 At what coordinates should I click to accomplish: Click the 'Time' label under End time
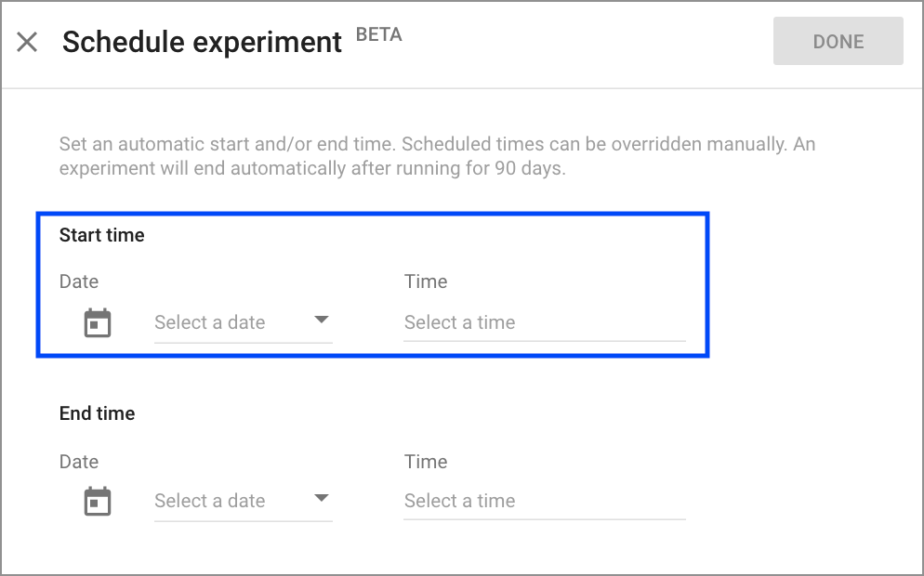[x=426, y=463]
